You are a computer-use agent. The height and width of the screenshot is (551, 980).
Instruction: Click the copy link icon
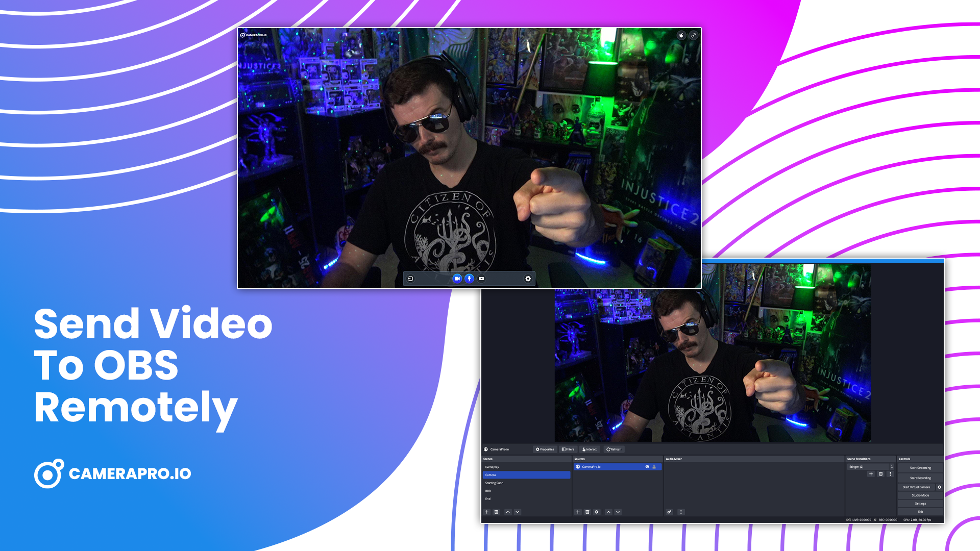(693, 35)
